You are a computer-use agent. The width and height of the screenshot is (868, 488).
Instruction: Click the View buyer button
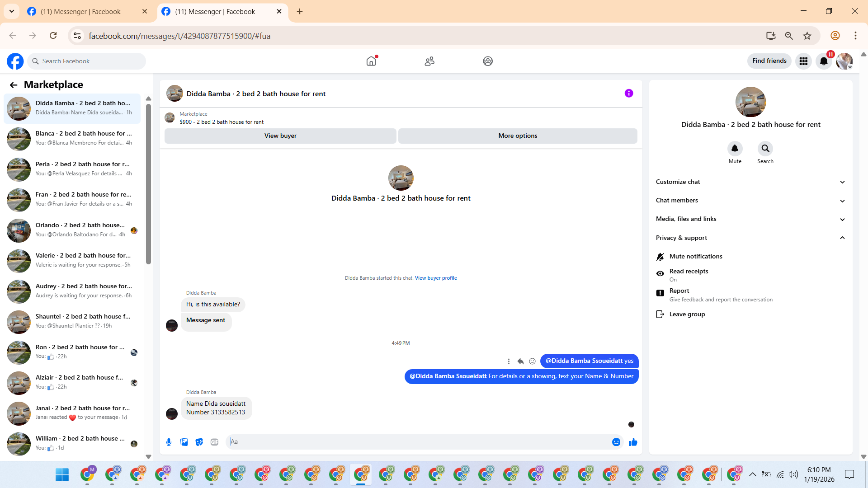coord(280,136)
